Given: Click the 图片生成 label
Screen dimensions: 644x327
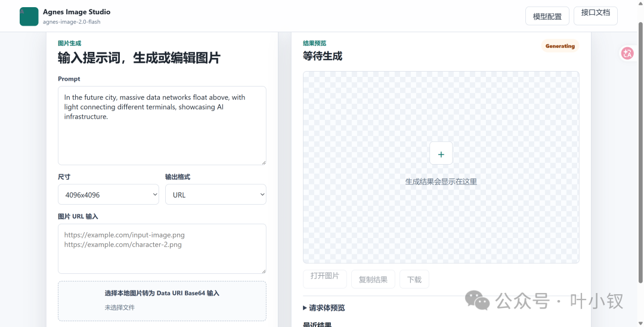Looking at the screenshot, I should pos(69,43).
